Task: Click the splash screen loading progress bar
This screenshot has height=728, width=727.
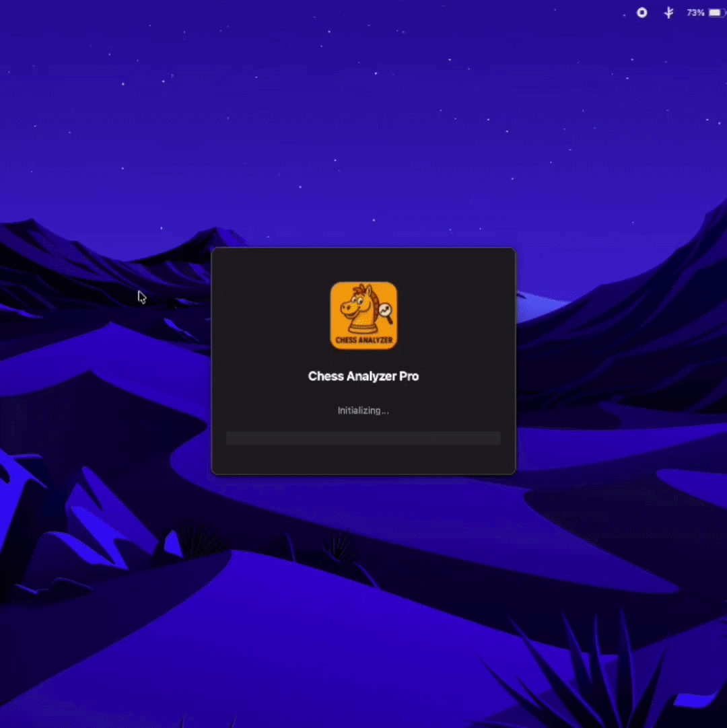Action: [x=363, y=438]
